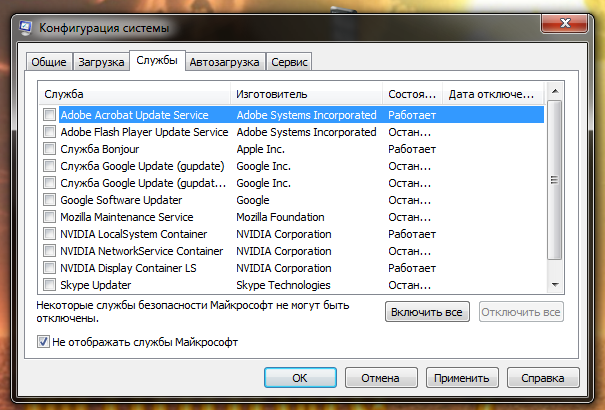Select NVIDIA LocalSystem Container row
The image size is (605, 410).
[x=291, y=233]
